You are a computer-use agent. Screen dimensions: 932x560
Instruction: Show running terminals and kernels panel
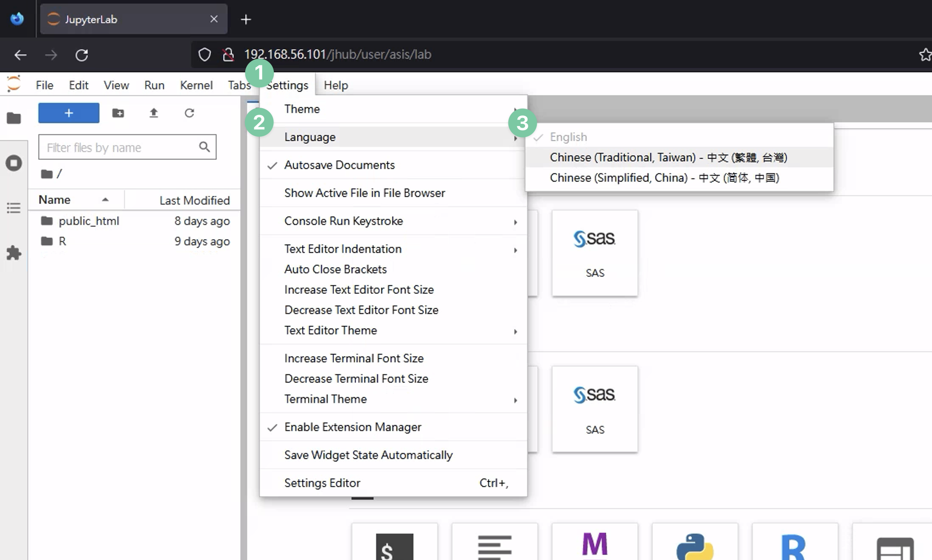tap(14, 162)
